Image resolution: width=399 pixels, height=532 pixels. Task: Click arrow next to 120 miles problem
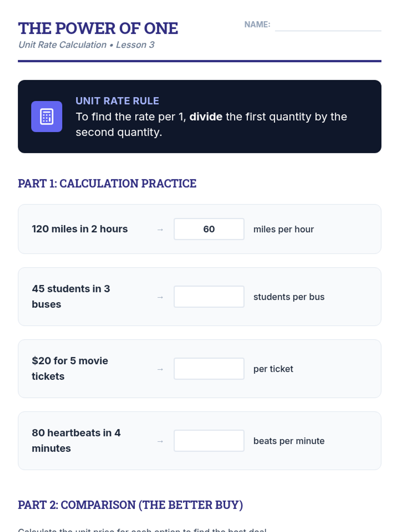click(160, 230)
